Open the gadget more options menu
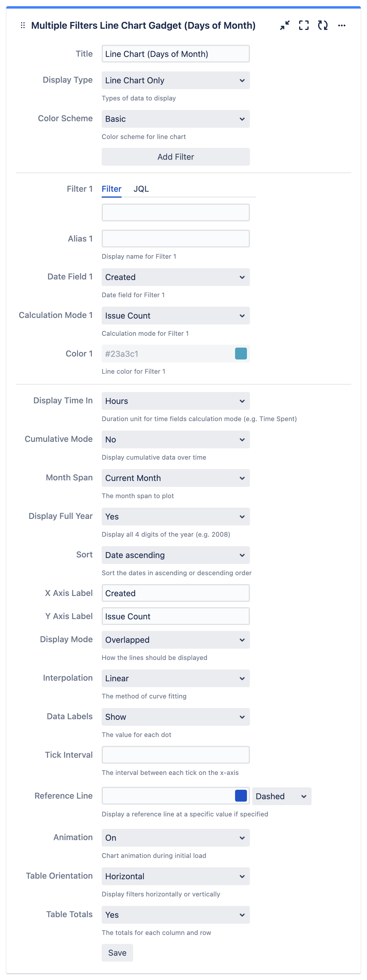 click(342, 25)
